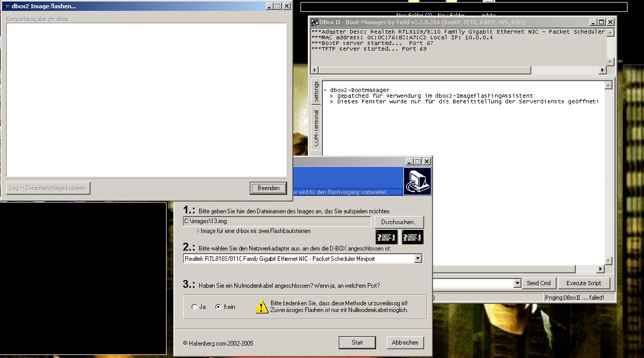Switch to the COM-Terminal tab
The height and width of the screenshot is (358, 644).
(316, 128)
